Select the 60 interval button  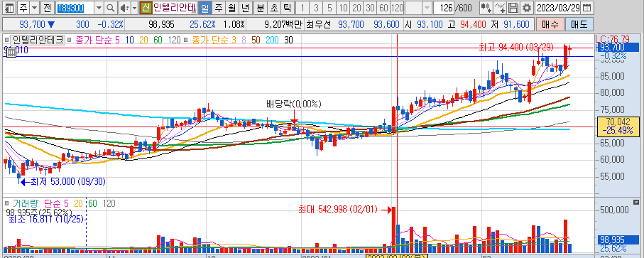[383, 7]
